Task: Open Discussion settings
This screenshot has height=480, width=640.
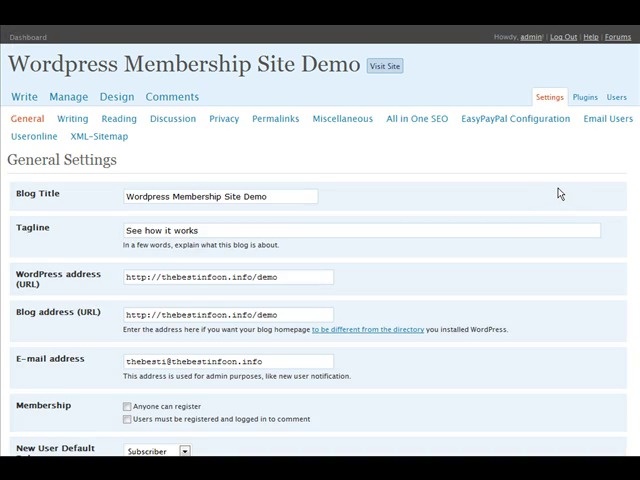Action: pos(173,119)
